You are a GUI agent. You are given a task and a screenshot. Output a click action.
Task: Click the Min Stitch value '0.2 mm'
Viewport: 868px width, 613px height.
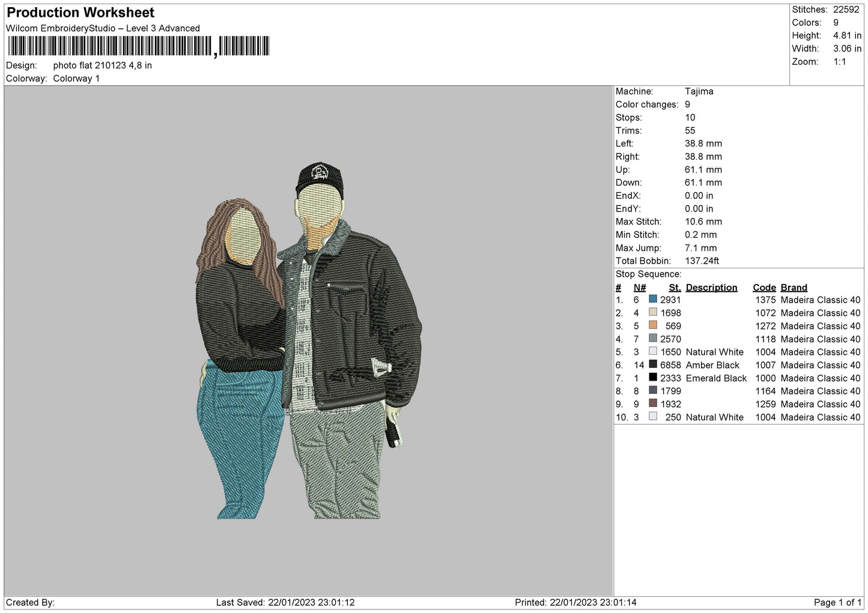click(701, 235)
